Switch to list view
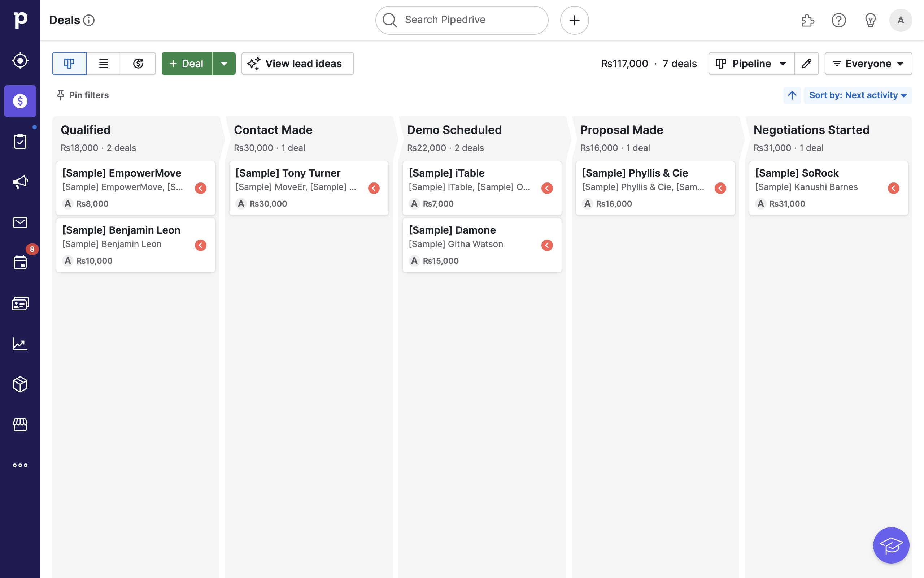This screenshot has width=924, height=578. click(104, 64)
